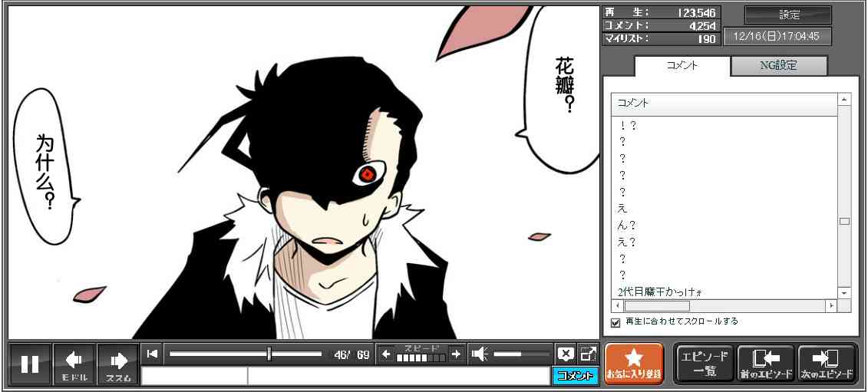Viewport: 868px width, 392px height.
Task: Click the モドル (back) arrow button
Action: click(x=74, y=364)
